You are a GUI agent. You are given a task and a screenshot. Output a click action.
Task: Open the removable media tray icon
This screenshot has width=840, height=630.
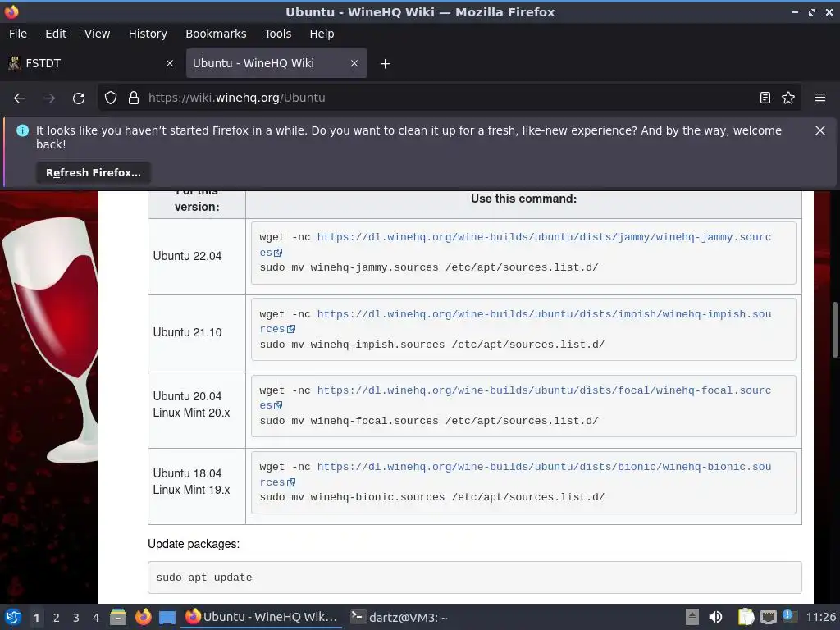coord(692,617)
